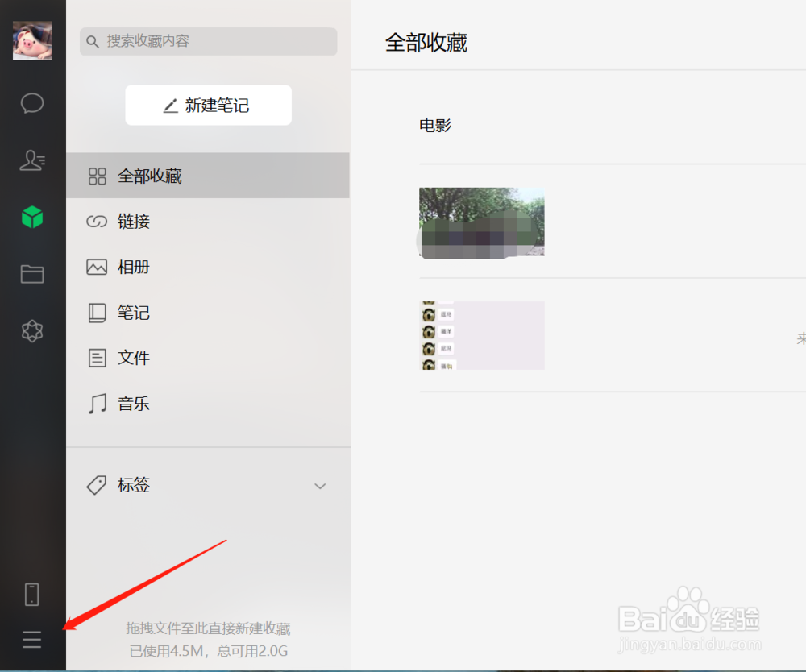Click the search favorites input field
The image size is (806, 672).
[208, 41]
